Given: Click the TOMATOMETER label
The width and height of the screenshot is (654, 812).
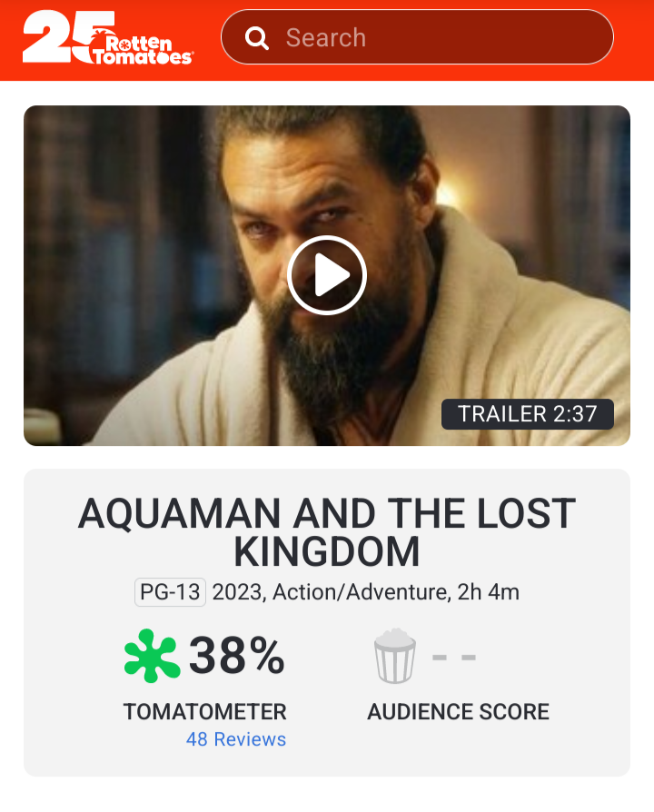Looking at the screenshot, I should click(204, 711).
